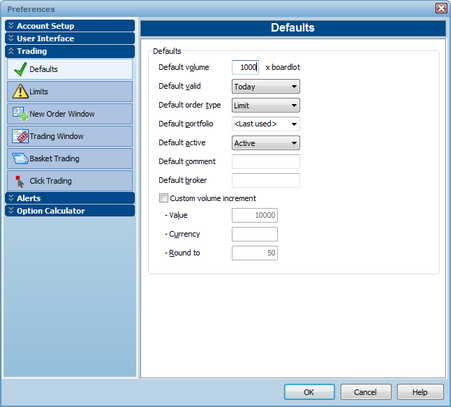Open the Default valid dropdown
451x407 pixels.
click(x=266, y=87)
